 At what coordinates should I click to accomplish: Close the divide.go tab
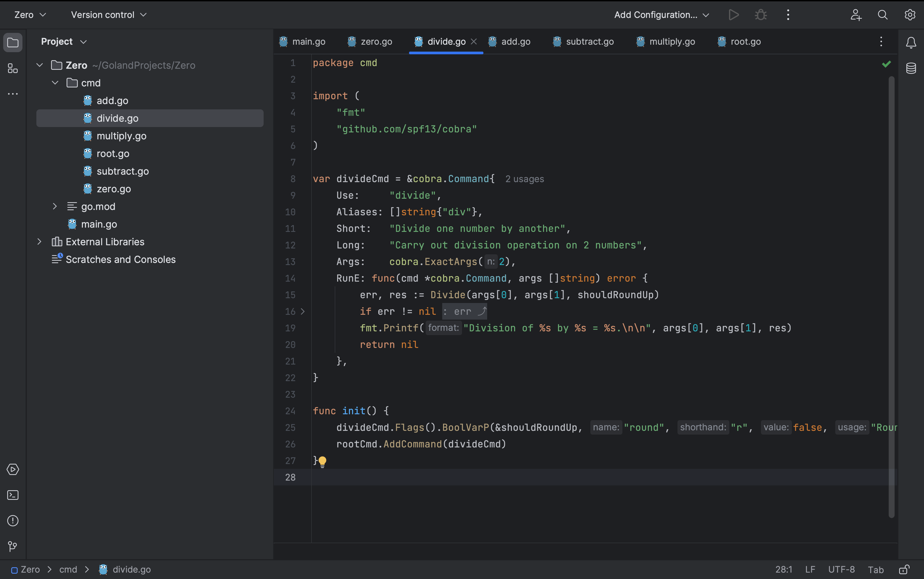(x=474, y=41)
